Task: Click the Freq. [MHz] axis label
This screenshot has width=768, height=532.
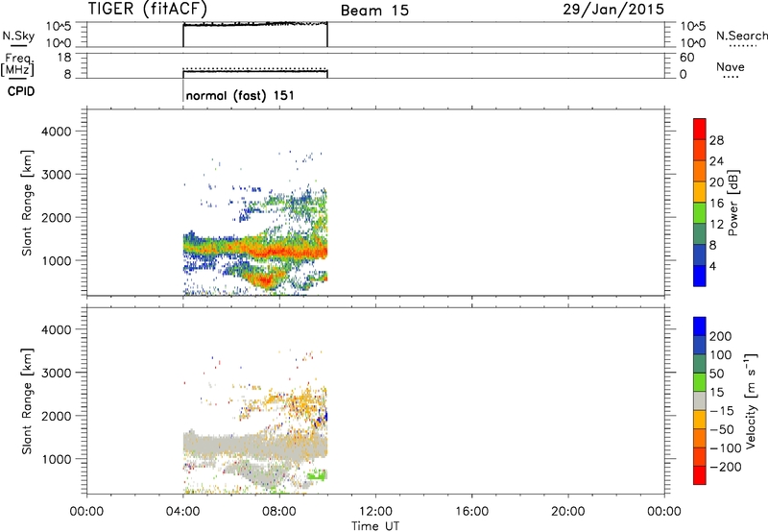Action: click(17, 64)
